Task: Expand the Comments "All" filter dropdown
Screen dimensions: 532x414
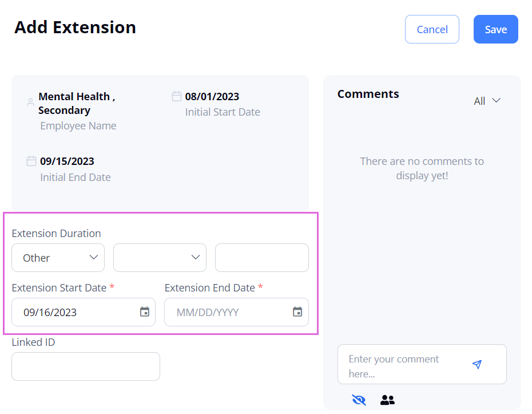Action: pyautogui.click(x=487, y=101)
